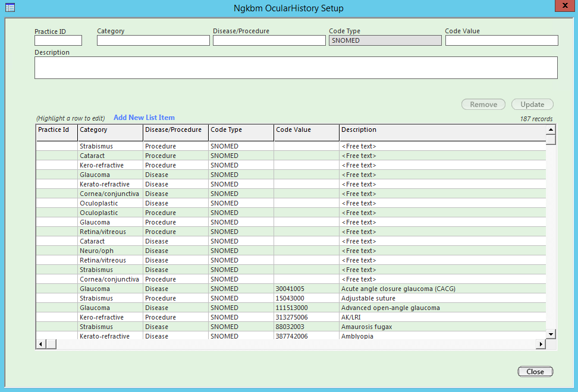Select the Amblyopia row
Image resolution: width=578 pixels, height=392 pixels.
coord(291,336)
